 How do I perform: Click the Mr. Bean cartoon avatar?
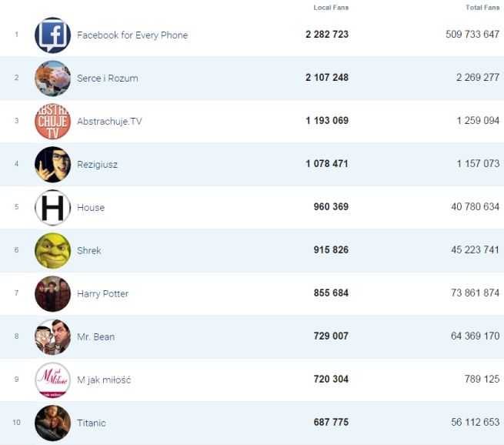(52, 337)
